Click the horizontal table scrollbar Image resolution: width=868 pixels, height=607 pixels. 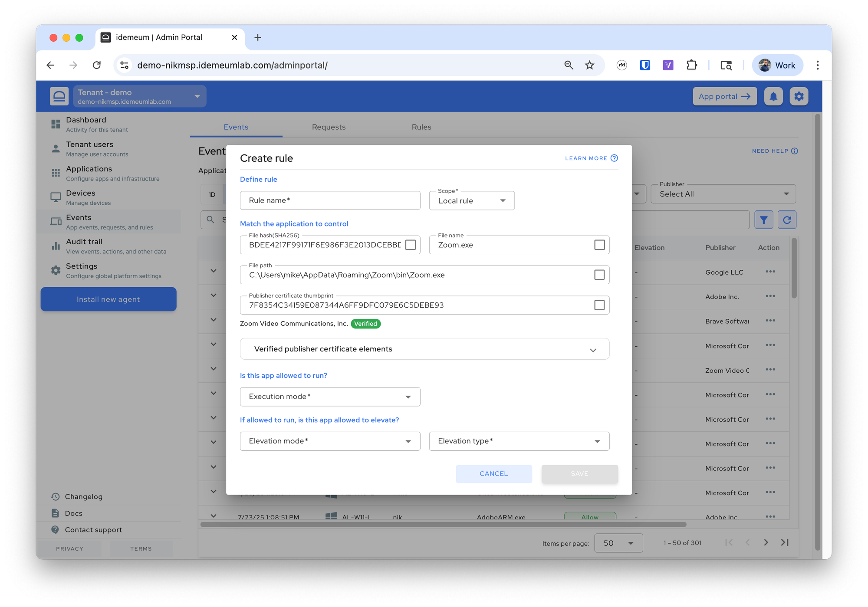coord(443,525)
